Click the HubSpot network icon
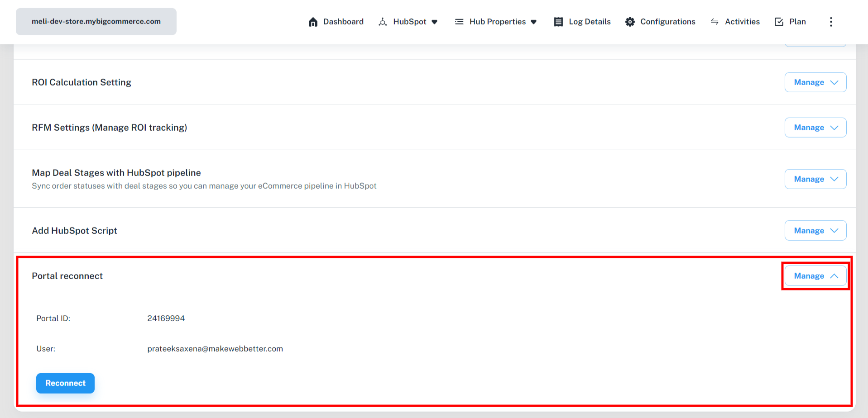This screenshot has height=418, width=868. [383, 22]
